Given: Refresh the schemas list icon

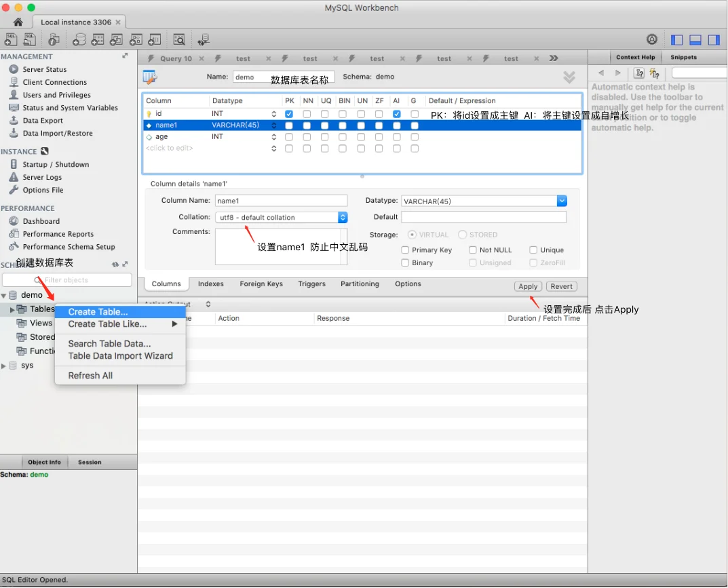Looking at the screenshot, I should tap(115, 264).
